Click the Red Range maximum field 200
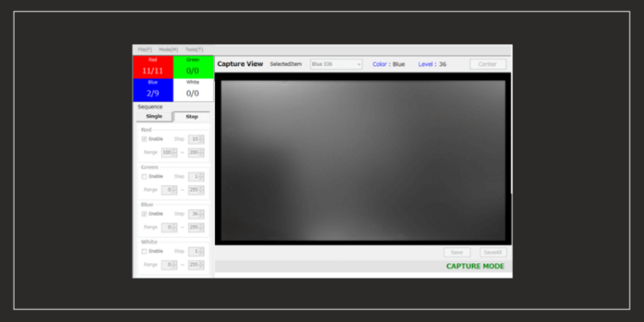Viewport: 644px width, 322px height. click(x=196, y=153)
